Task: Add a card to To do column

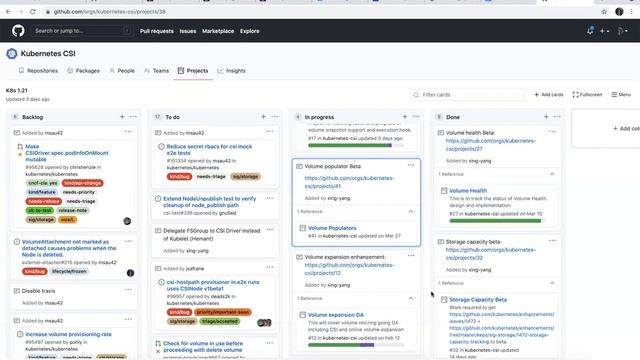Action: coord(263,117)
